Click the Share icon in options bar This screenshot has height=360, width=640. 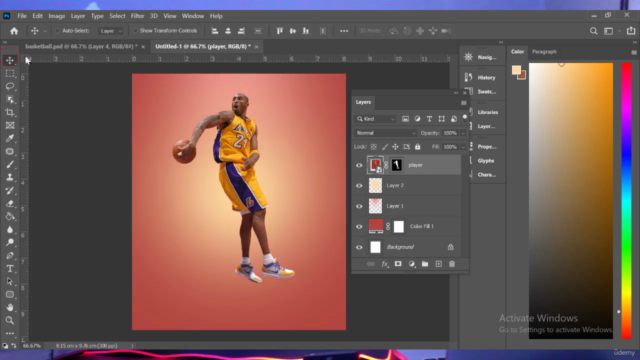click(631, 31)
